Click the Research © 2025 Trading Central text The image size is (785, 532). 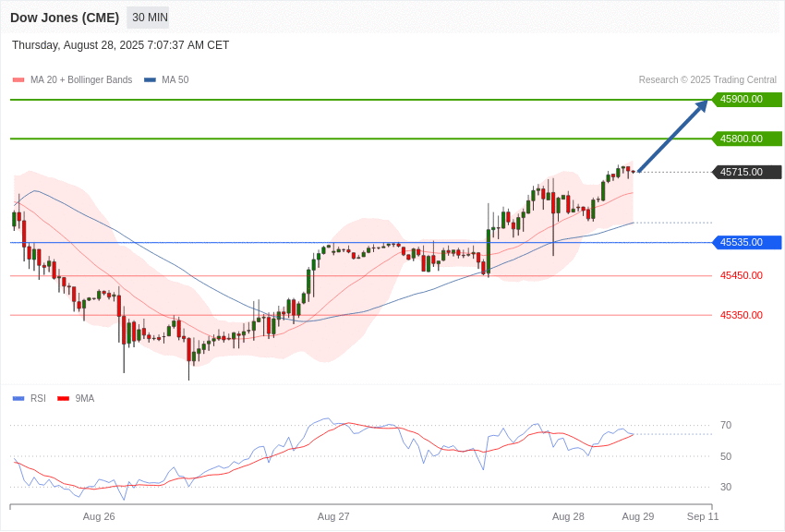click(x=707, y=79)
